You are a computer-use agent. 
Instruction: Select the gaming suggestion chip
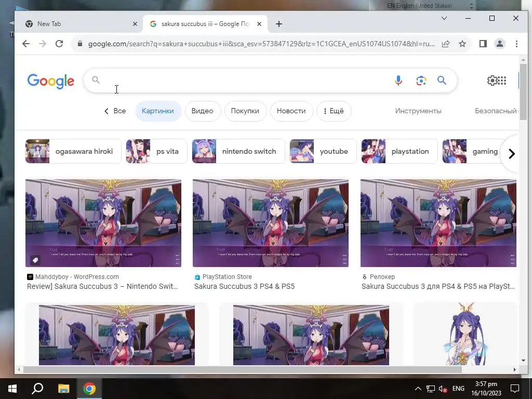pyautogui.click(x=473, y=151)
